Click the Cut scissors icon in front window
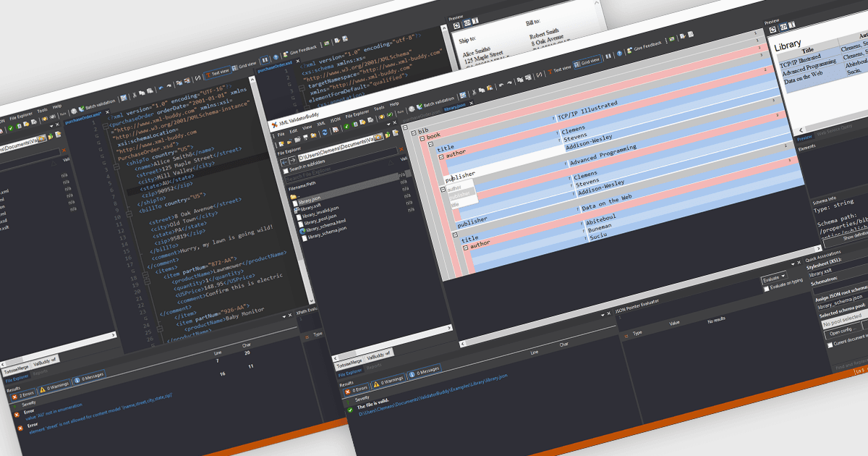Screen dimensions: 868x456 click(x=474, y=92)
